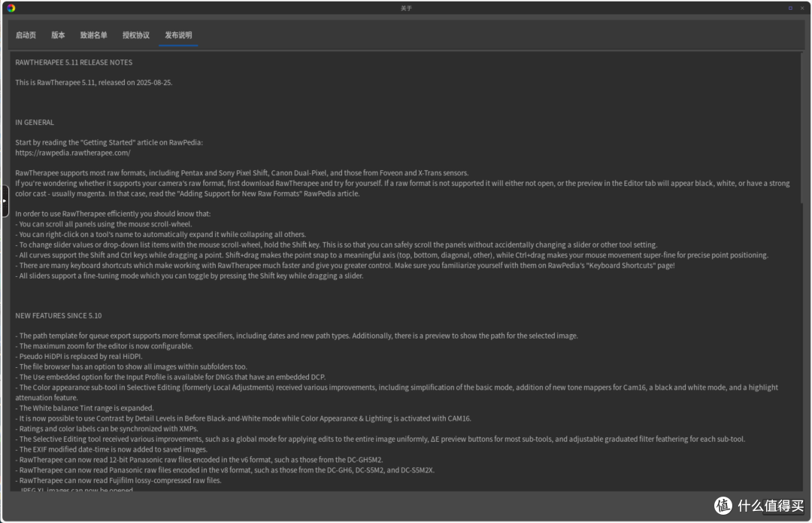The width and height of the screenshot is (812, 523).
Task: Click the 'Pseudo HiDPI is replaced' line
Action: (79, 357)
